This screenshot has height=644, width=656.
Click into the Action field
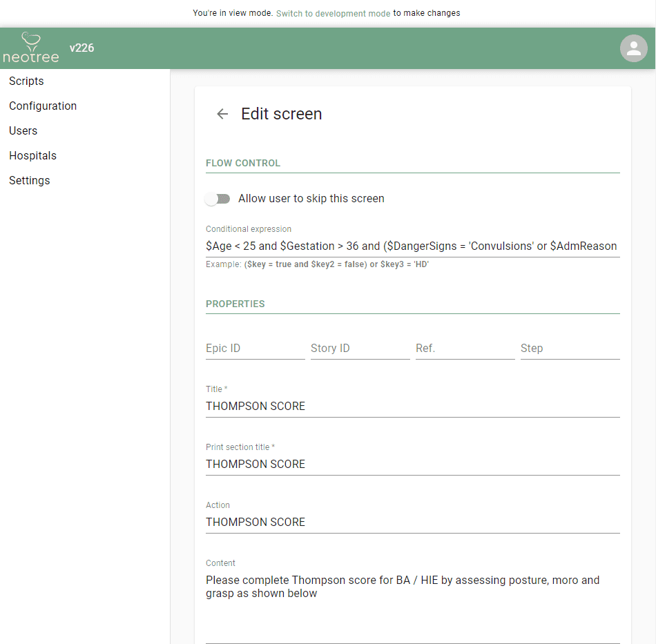[412, 522]
